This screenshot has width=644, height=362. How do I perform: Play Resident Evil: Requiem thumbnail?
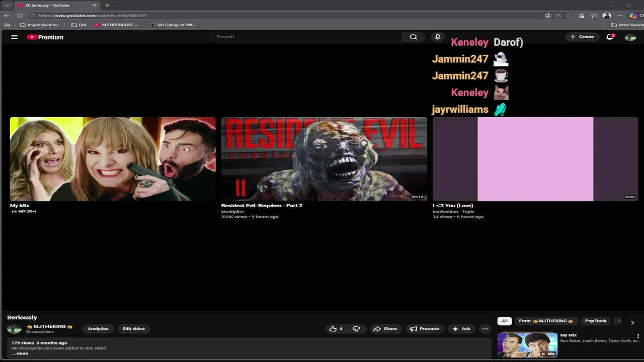(x=324, y=159)
